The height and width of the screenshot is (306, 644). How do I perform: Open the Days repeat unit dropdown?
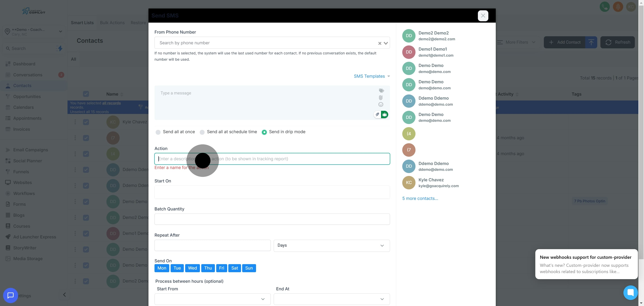pos(331,246)
